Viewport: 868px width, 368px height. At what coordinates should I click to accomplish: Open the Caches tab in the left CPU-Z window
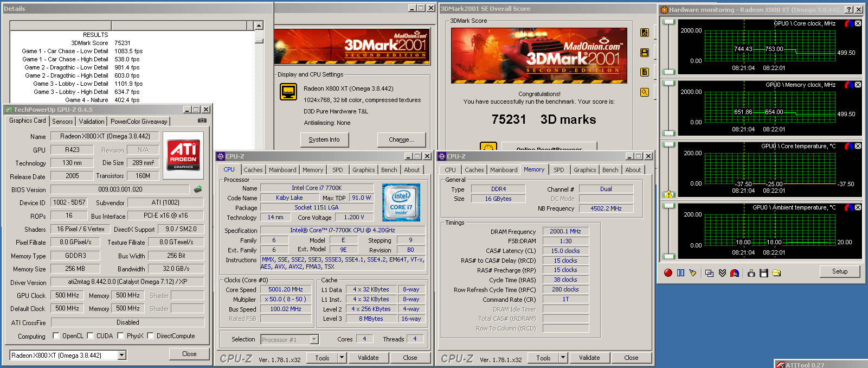pos(253,170)
